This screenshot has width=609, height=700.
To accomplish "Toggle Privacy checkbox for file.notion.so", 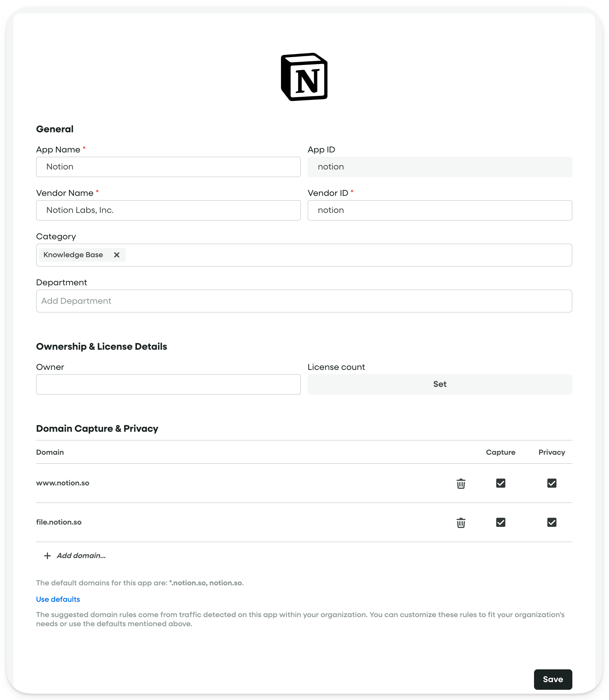I will (x=552, y=522).
